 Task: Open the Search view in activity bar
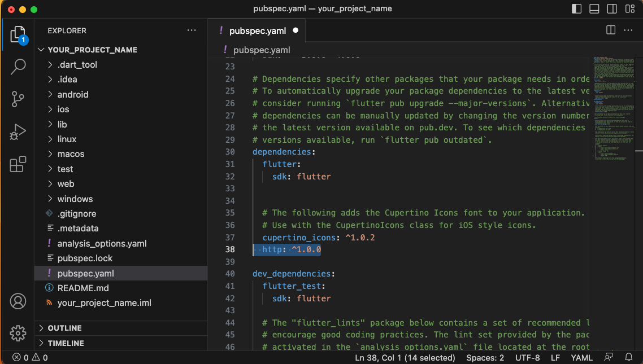18,67
